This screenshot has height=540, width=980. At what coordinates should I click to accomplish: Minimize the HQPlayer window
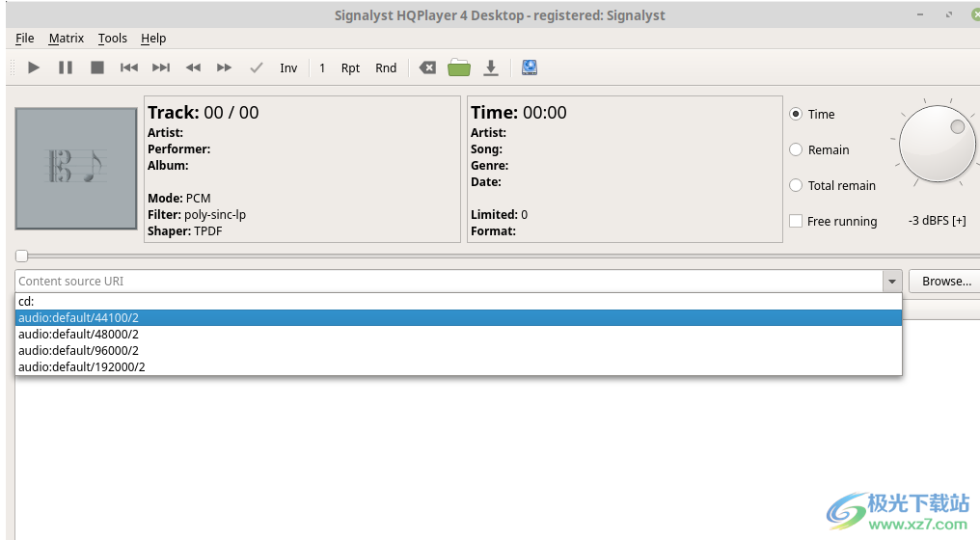coord(920,14)
